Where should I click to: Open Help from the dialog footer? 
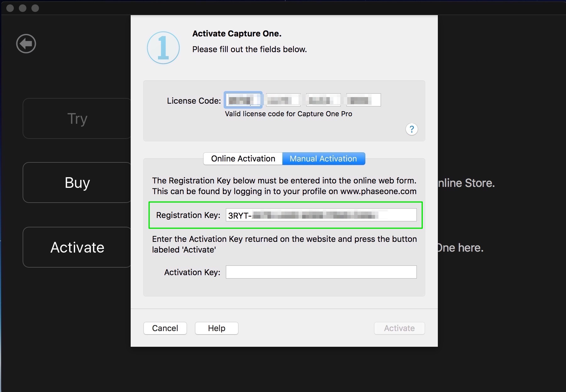point(217,328)
